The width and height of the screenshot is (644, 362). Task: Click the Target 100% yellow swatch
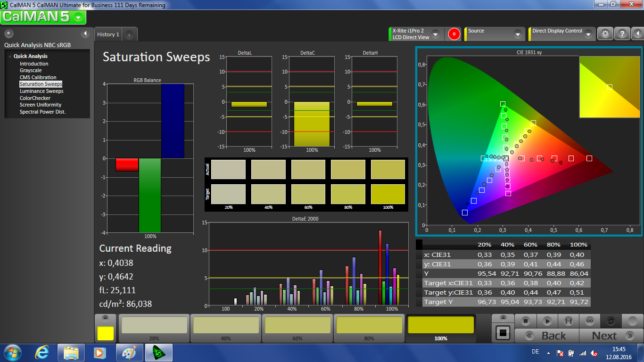click(x=388, y=194)
